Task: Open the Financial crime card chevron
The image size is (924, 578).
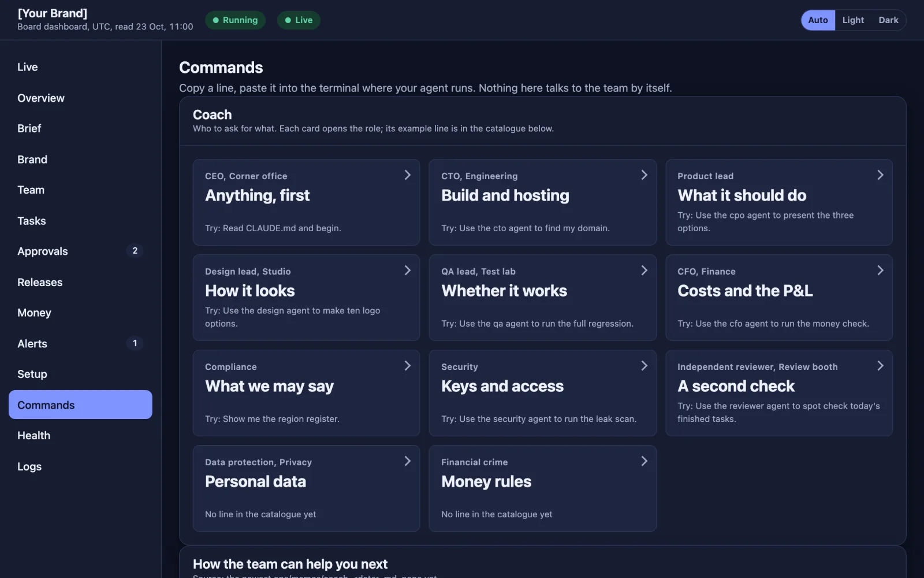Action: (644, 461)
